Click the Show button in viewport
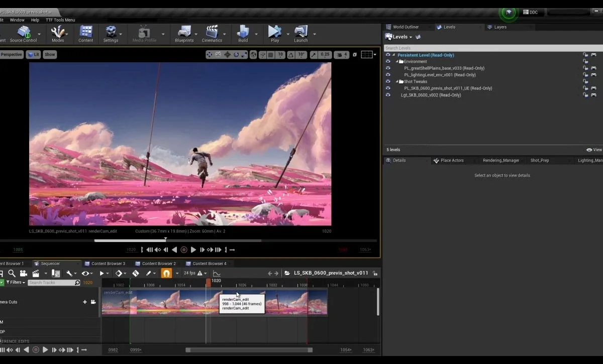The height and width of the screenshot is (364, 603). coord(50,54)
